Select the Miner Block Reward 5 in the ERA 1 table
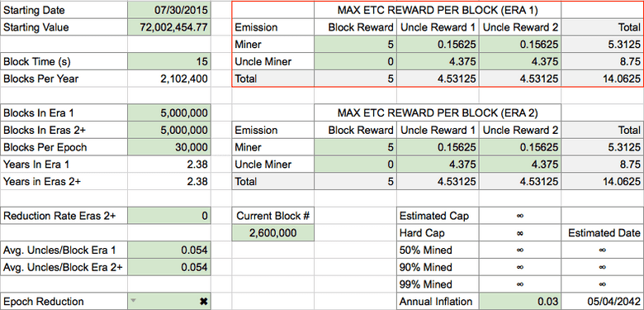 point(355,45)
